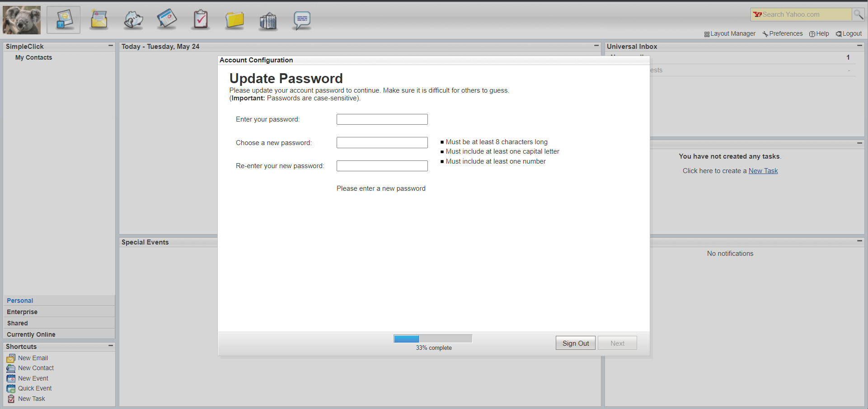Click the New Contact shortcut text
This screenshot has height=409, width=868.
[x=36, y=368]
